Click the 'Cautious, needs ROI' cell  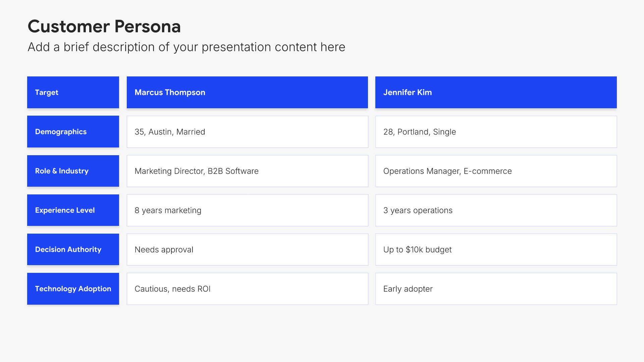[x=247, y=289]
